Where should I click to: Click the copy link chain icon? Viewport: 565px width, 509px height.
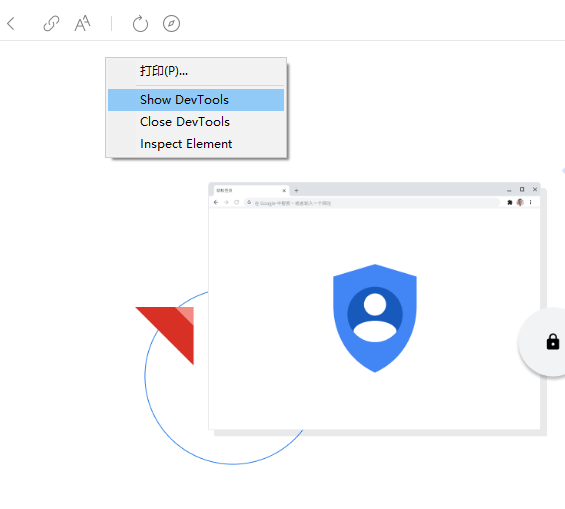(x=51, y=24)
